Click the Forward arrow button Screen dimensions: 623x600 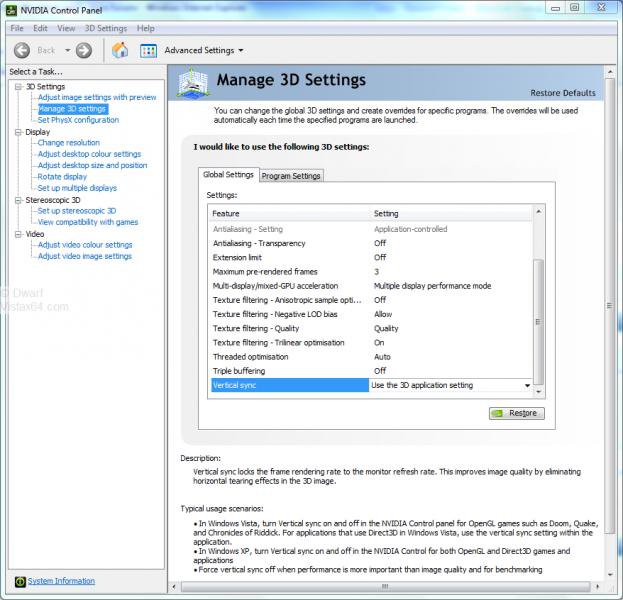coord(84,50)
